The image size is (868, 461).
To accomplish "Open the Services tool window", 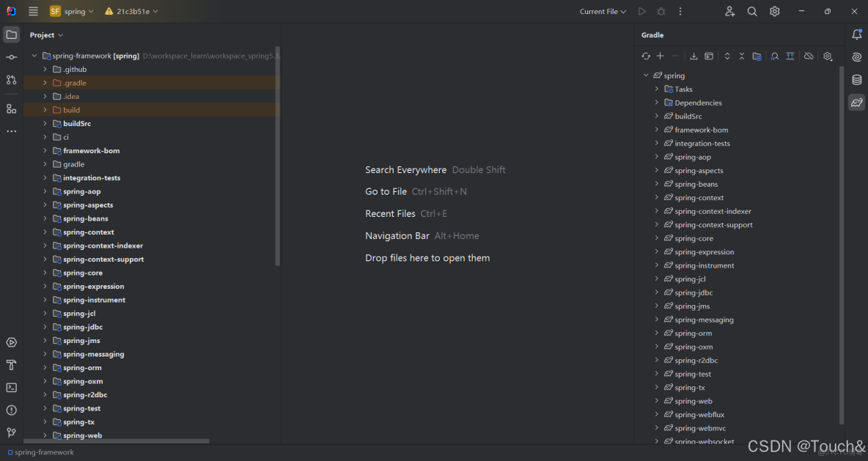I will (x=11, y=342).
